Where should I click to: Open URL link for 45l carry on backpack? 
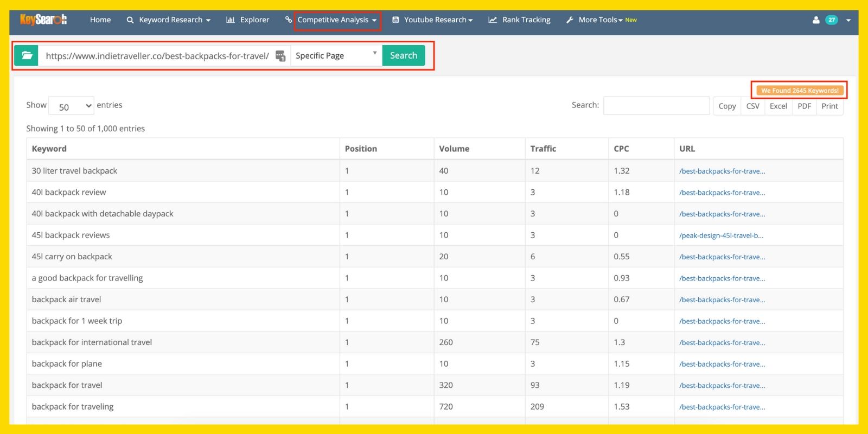pos(722,257)
